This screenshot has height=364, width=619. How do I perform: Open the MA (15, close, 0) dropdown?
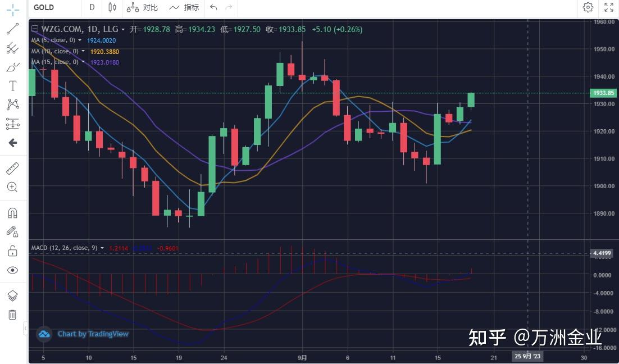[83, 62]
